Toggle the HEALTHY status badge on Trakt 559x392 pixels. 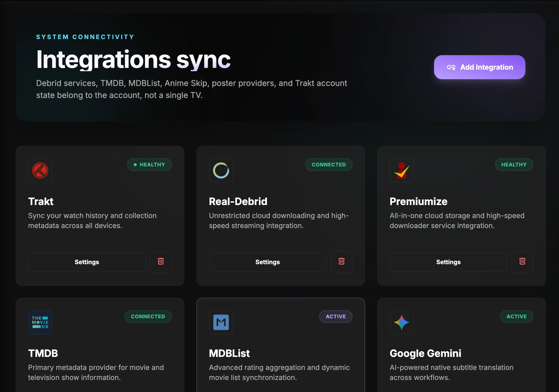[x=149, y=165]
